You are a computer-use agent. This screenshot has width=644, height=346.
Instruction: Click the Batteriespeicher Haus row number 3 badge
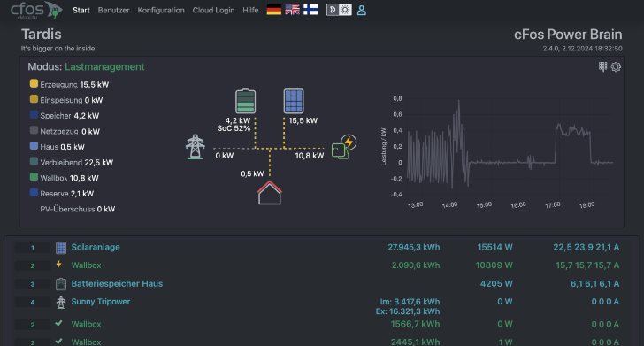pos(33,284)
